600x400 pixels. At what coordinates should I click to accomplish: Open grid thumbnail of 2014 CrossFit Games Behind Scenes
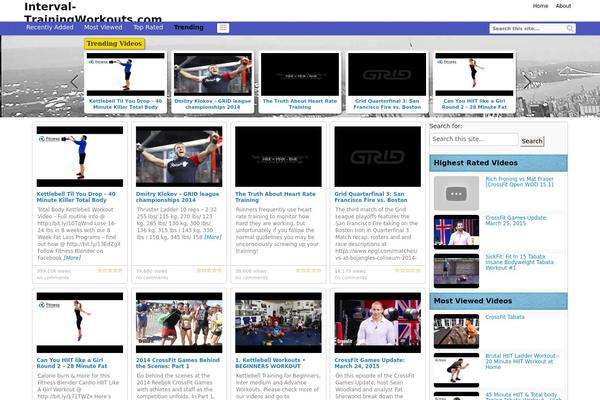[x=179, y=323]
